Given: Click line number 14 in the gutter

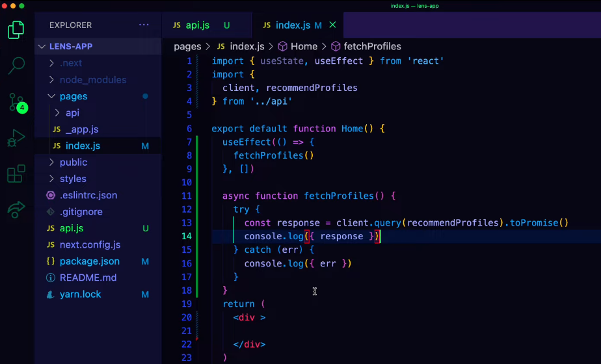Looking at the screenshot, I should coord(187,237).
